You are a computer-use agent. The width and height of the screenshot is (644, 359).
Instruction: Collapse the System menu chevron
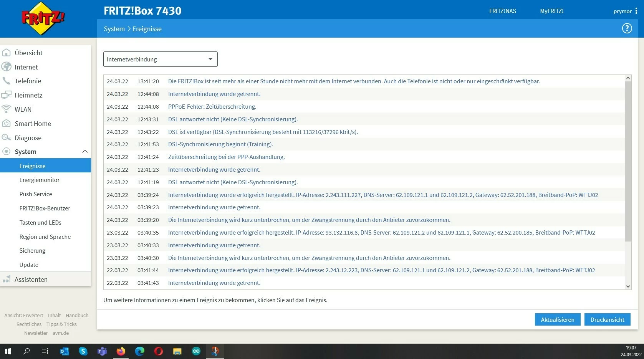pos(85,152)
